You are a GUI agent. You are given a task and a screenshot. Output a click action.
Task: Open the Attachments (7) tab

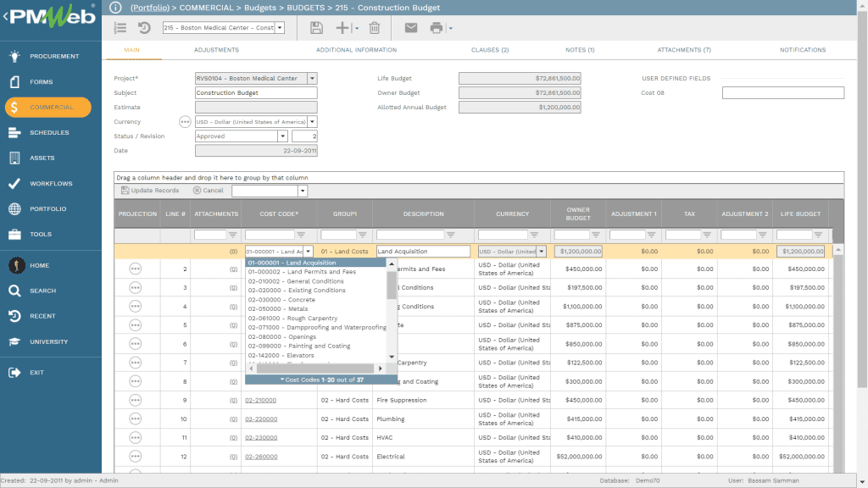684,50
